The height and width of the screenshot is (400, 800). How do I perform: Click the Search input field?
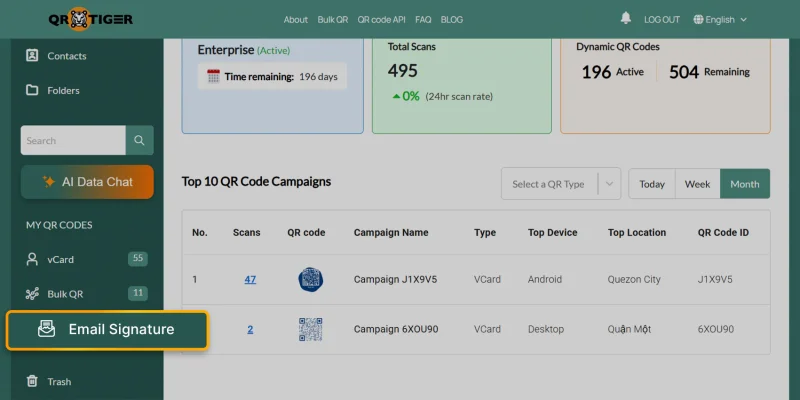[x=73, y=140]
